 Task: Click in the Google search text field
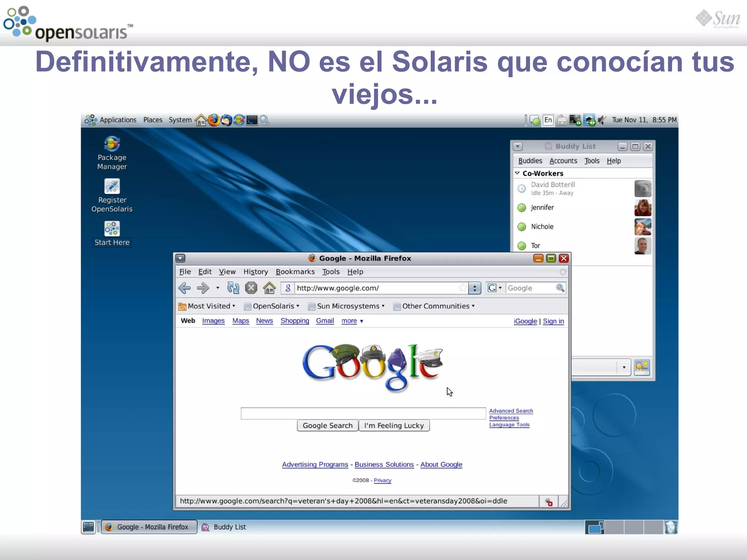pos(363,413)
